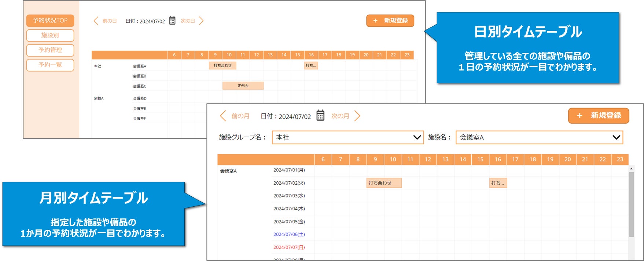Open 打ち合わせ booking on 会議室A daily row

click(x=222, y=65)
